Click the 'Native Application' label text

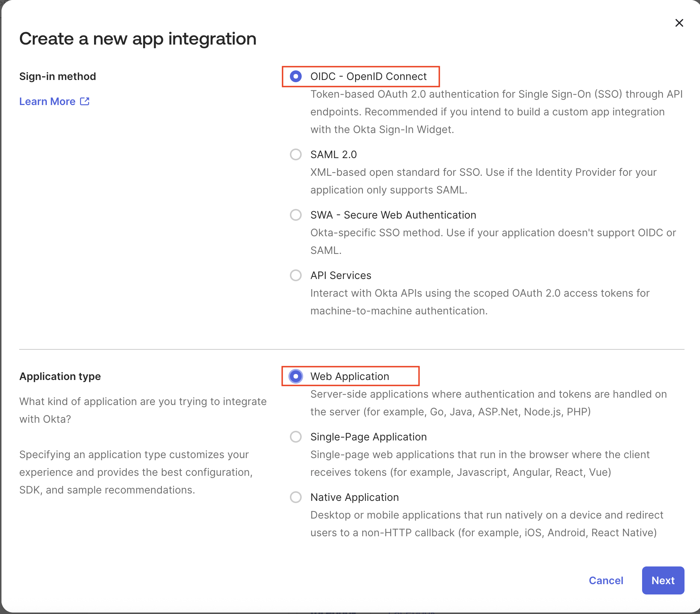(354, 497)
